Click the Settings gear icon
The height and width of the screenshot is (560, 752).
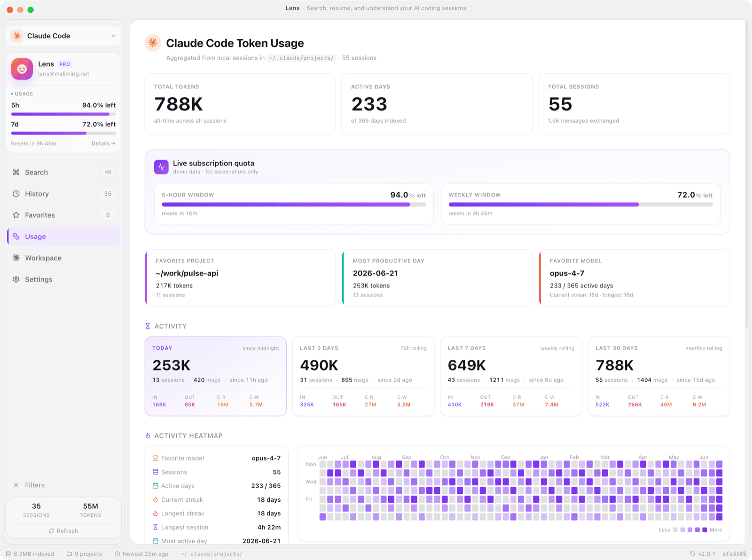[16, 279]
